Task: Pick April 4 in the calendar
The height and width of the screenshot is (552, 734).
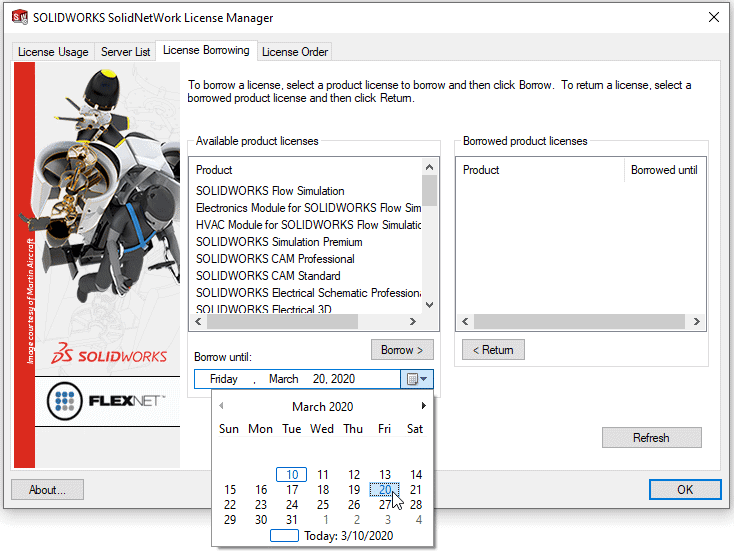Action: point(418,520)
